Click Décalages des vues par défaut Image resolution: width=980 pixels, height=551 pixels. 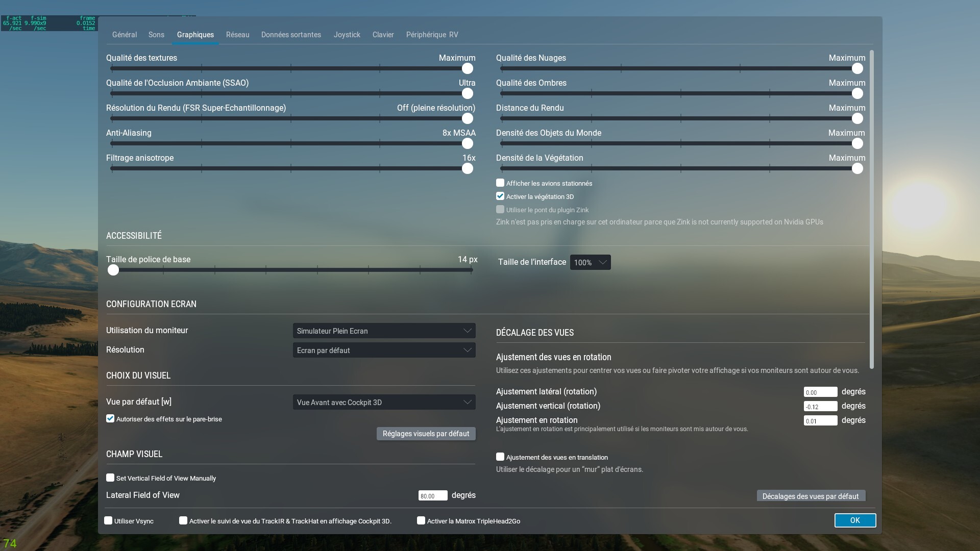tap(811, 496)
